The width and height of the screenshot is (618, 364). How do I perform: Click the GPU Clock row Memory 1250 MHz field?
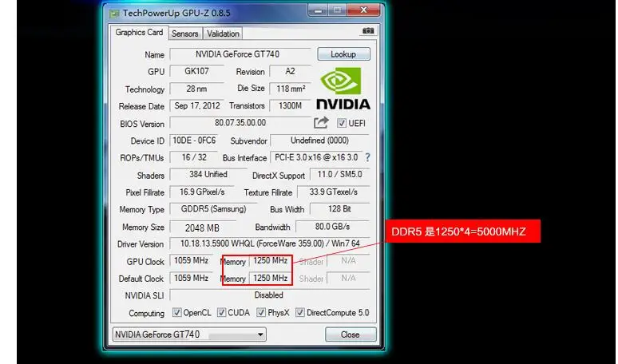pyautogui.click(x=271, y=260)
